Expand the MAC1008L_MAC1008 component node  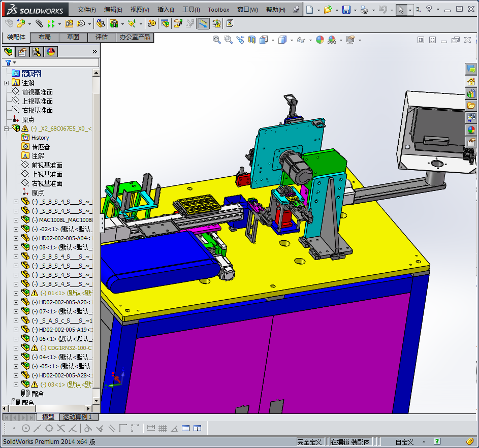point(16,220)
